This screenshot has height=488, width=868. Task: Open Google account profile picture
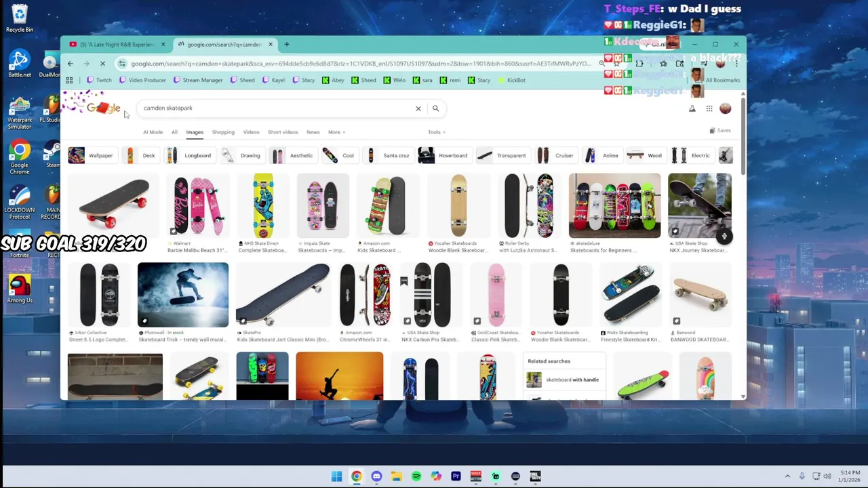(726, 108)
